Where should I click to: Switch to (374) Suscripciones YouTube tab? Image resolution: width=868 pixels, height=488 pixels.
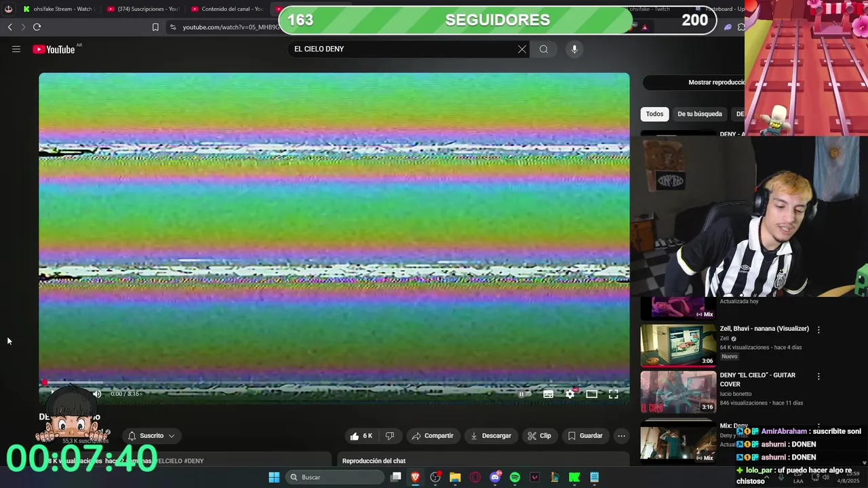point(142,9)
